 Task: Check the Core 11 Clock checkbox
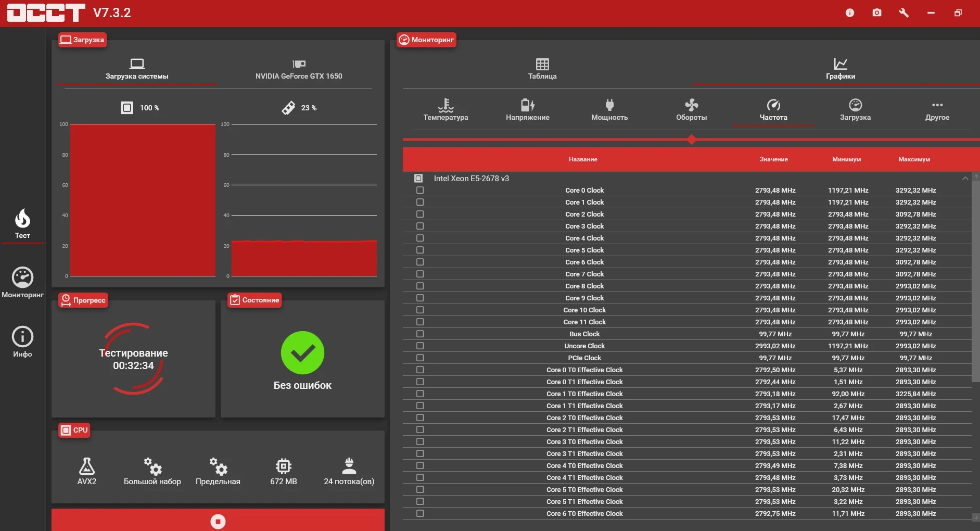click(420, 322)
